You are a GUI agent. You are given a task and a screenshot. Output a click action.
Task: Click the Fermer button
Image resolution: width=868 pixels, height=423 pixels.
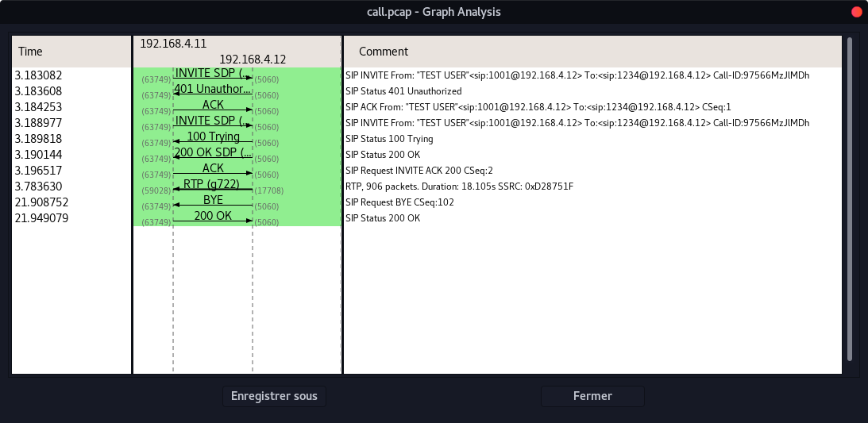click(592, 396)
